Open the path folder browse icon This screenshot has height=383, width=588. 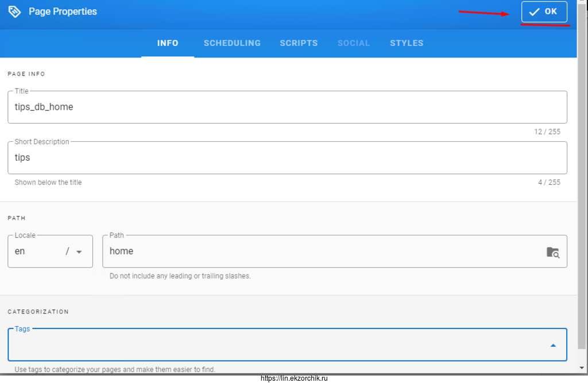[x=552, y=252]
